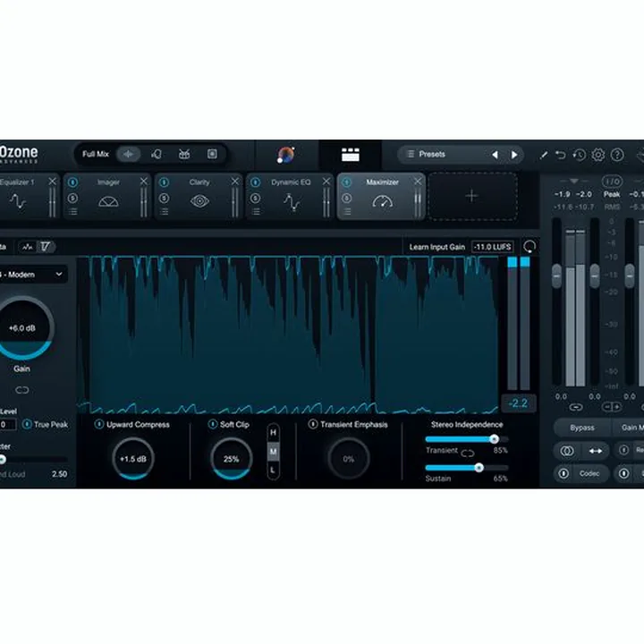Open the settings gear icon
Image resolution: width=644 pixels, height=644 pixels.
point(598,155)
